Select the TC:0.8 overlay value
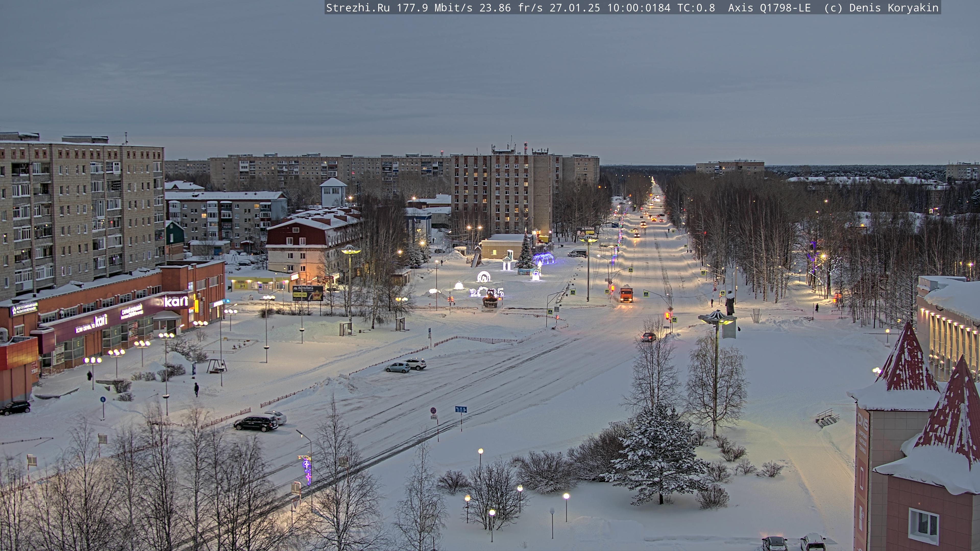 tap(696, 8)
